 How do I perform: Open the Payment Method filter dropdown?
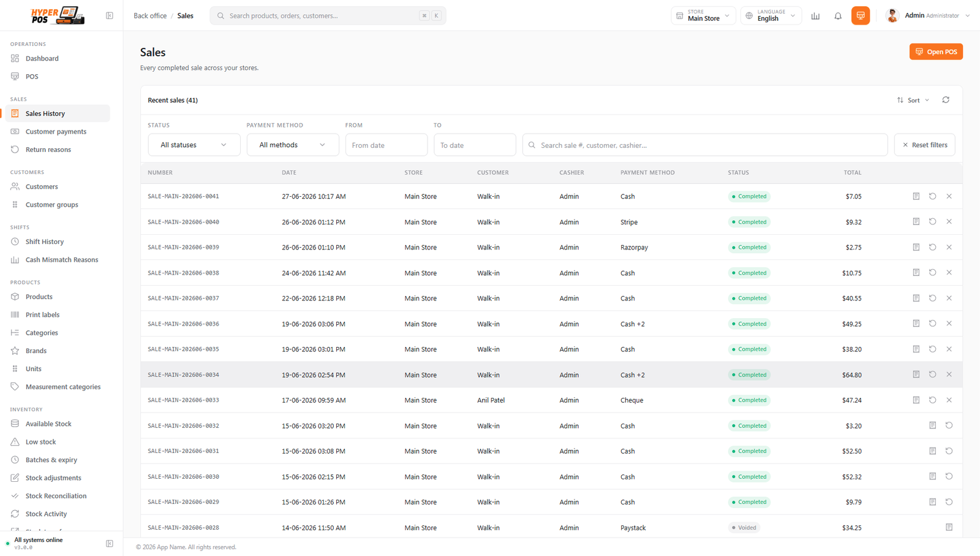tap(293, 145)
